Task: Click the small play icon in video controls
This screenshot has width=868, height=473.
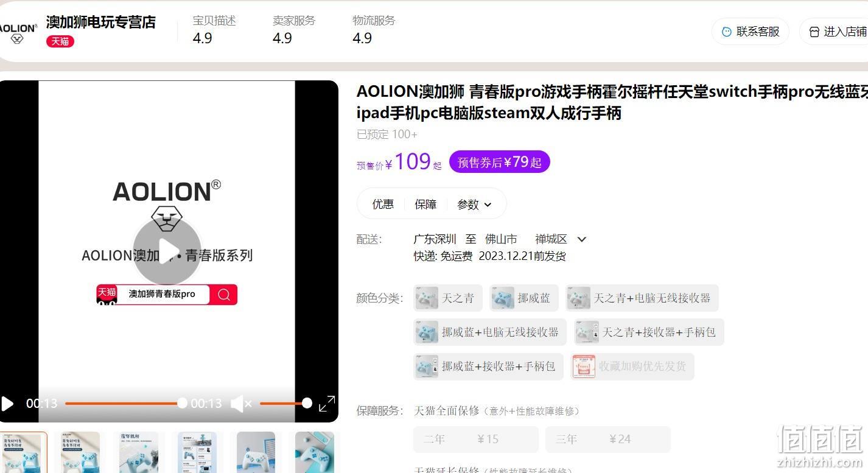Action: (x=7, y=404)
